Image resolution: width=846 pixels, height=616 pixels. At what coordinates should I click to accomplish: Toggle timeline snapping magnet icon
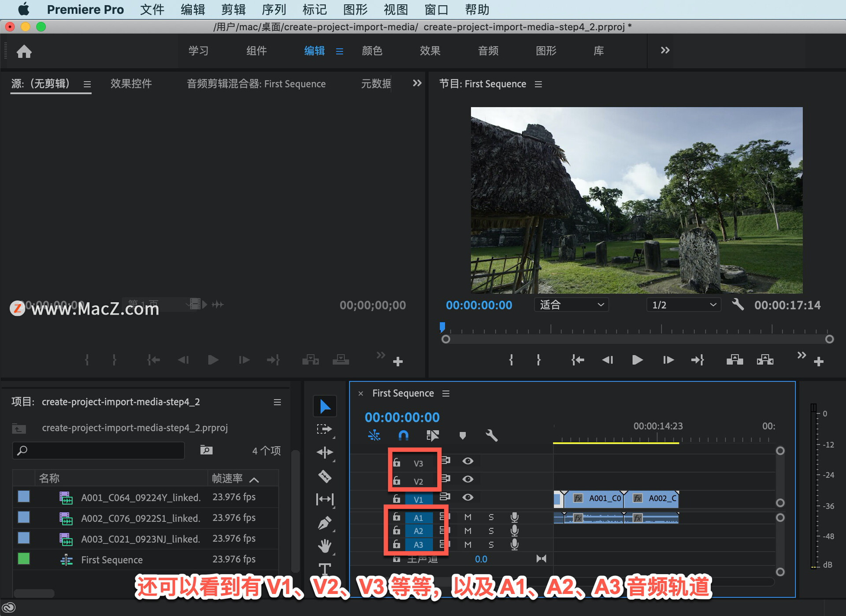pos(403,436)
